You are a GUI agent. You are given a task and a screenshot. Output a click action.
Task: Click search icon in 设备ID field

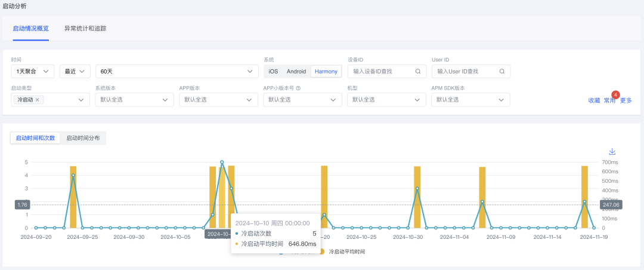pos(419,72)
